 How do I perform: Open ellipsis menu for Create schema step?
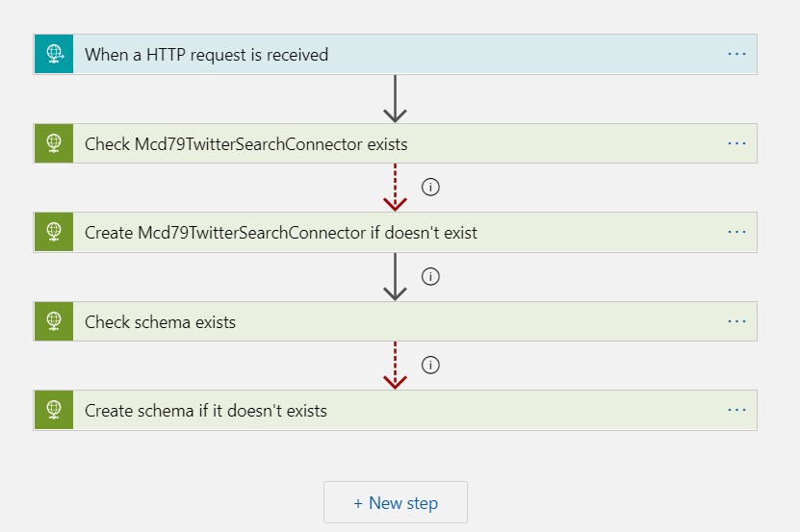coord(736,409)
